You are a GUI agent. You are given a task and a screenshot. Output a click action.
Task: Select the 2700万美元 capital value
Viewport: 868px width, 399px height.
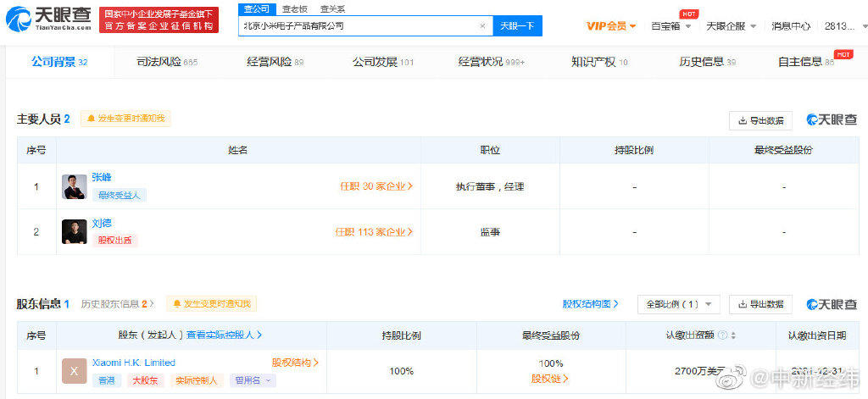pos(699,371)
